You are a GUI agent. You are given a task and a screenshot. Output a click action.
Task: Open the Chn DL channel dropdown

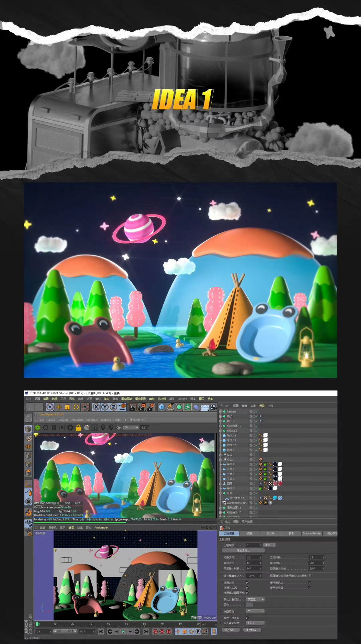[131, 428]
